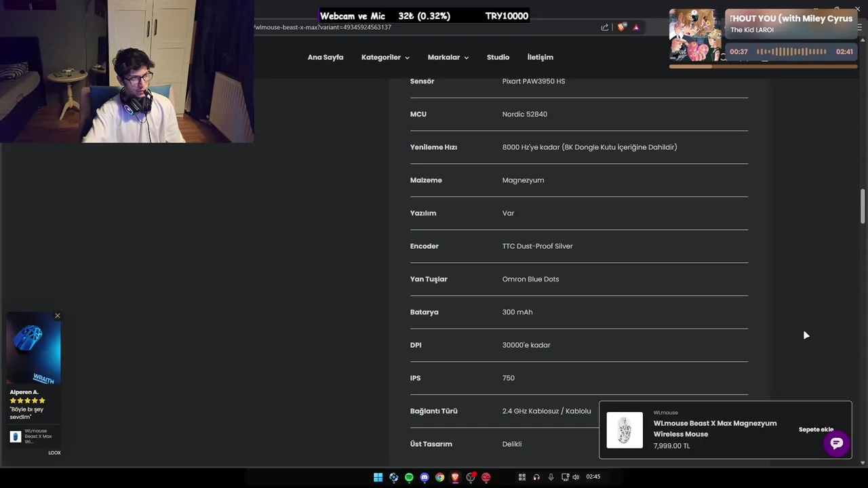Open the Wraith mouse review image

point(33,348)
